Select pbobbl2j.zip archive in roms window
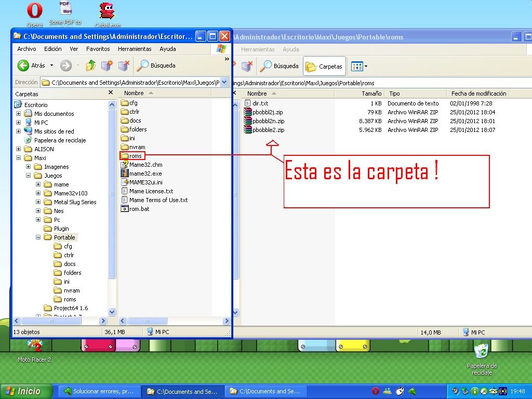Viewport: 532px width, 399px height. 263,112
